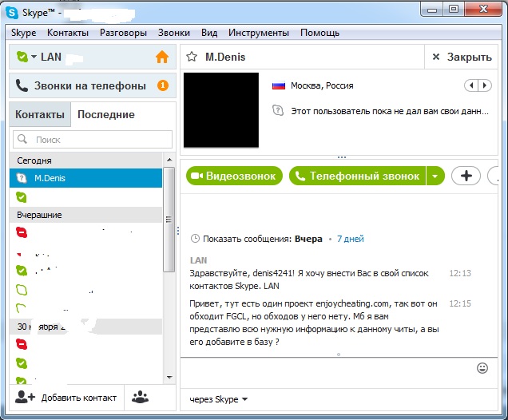508x420 pixels.
Task: Open the Skype home screen (orange house)
Action: pyautogui.click(x=162, y=57)
